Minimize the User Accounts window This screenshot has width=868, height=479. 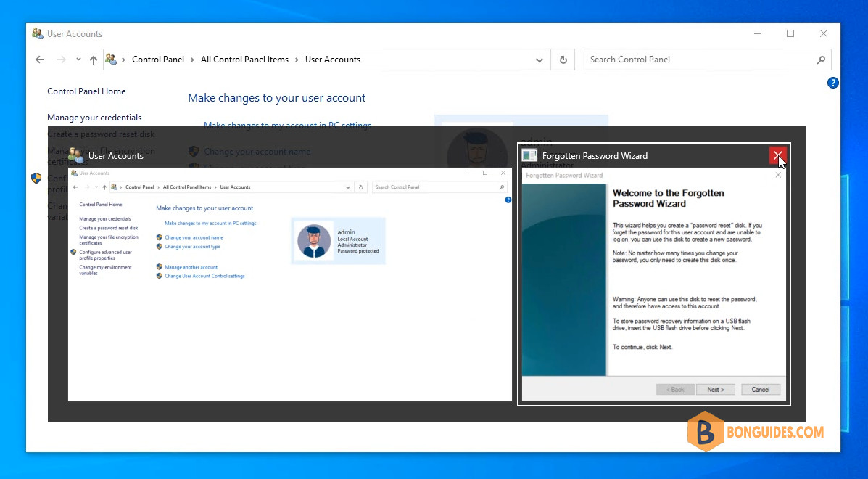click(x=757, y=34)
